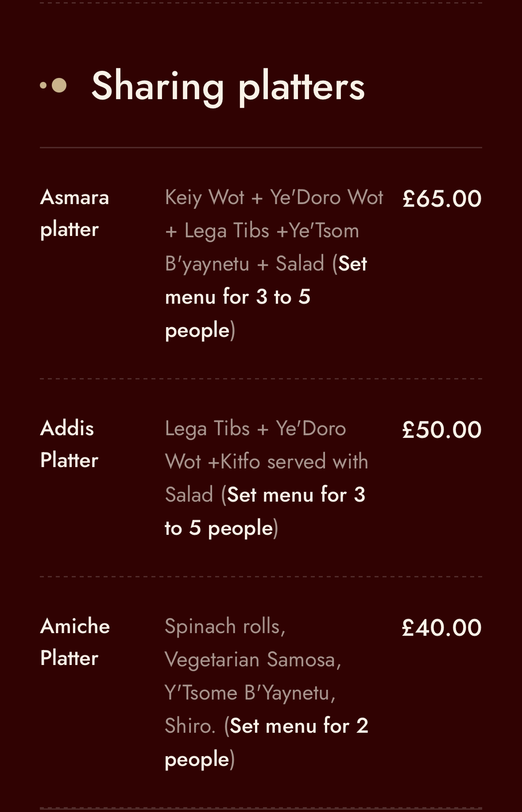Select the Asmara platter item name
This screenshot has width=522, height=812.
[x=74, y=213]
